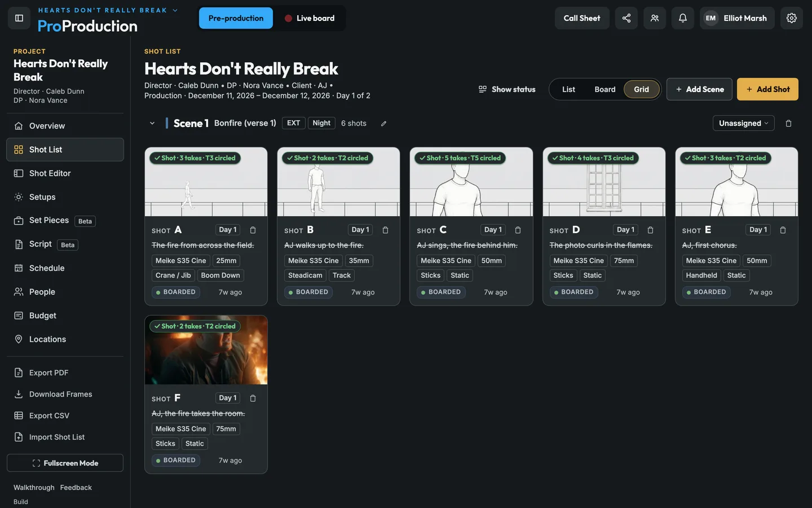The image size is (812, 508).
Task: Open the share icon in header
Action: coord(626,18)
